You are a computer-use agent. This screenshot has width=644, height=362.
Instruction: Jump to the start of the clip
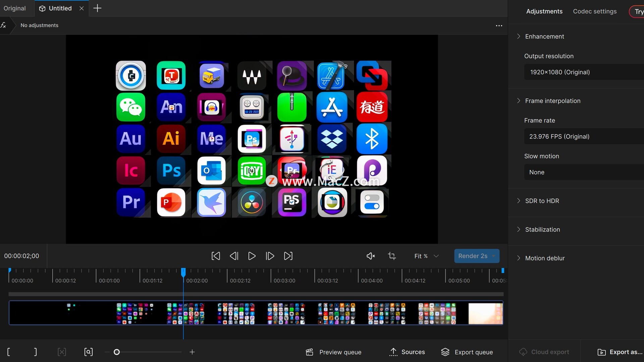[216, 256]
